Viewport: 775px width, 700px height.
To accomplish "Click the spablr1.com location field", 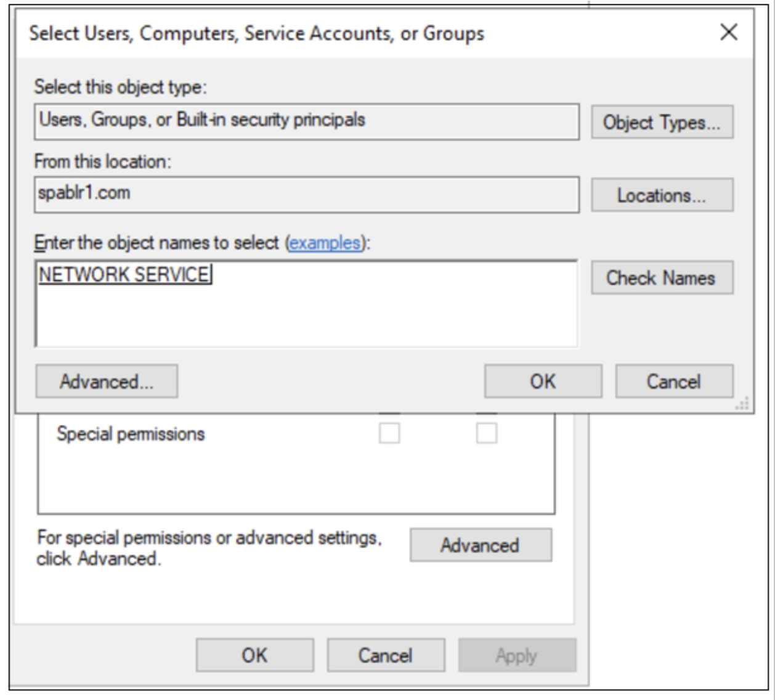I will point(306,195).
